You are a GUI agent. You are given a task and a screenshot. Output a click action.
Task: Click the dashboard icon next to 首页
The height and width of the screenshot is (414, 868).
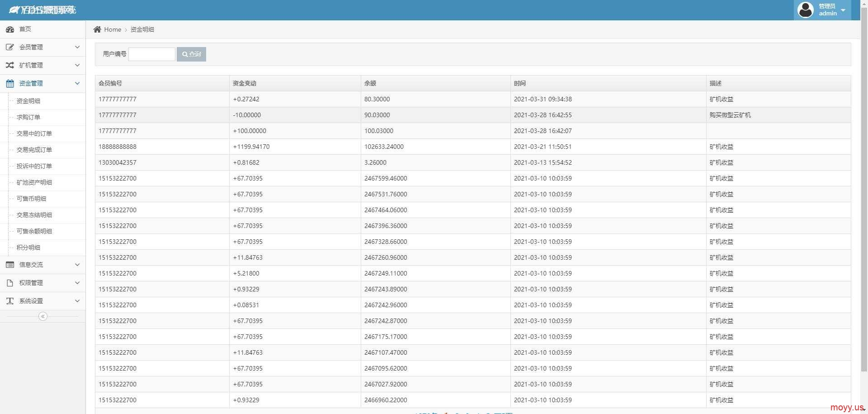(x=9, y=29)
